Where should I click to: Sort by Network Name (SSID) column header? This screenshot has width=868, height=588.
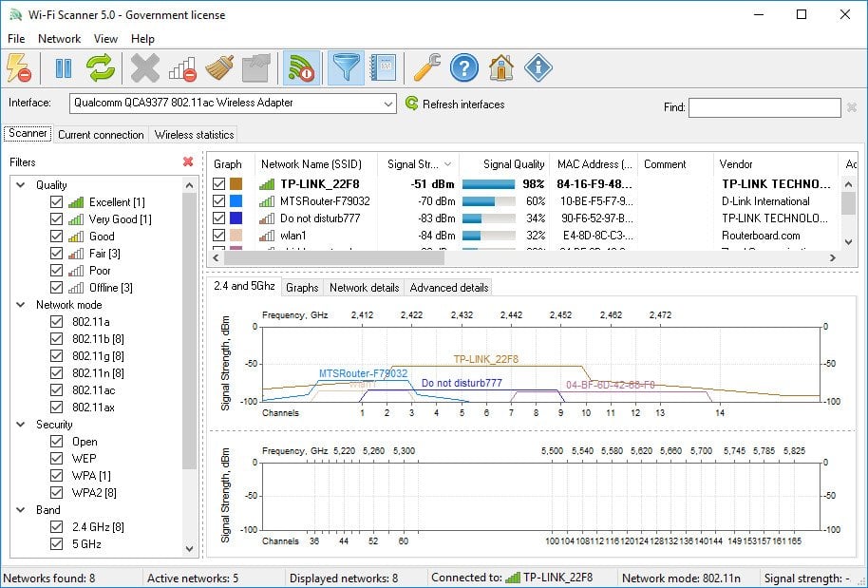pos(316,164)
